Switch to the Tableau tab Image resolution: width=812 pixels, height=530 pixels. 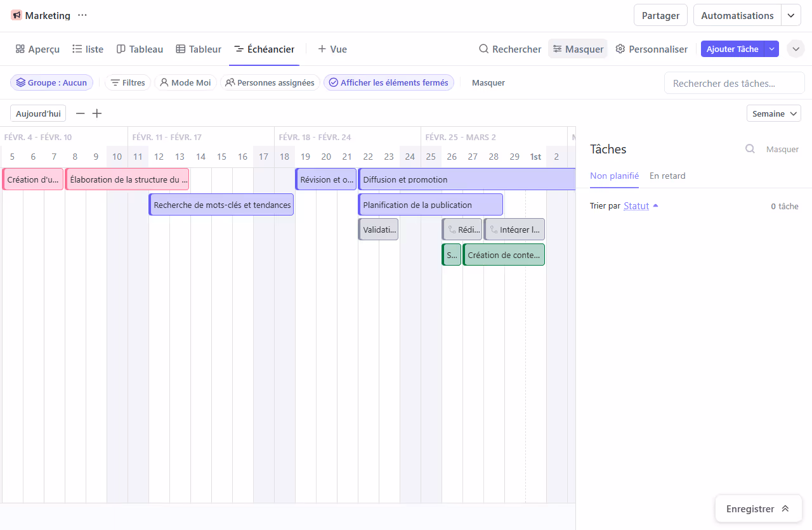point(140,49)
